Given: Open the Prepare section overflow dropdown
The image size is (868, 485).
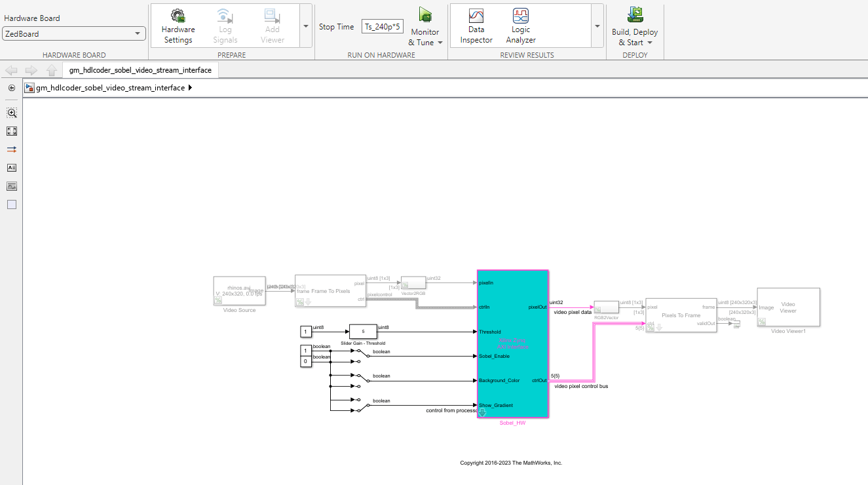Looking at the screenshot, I should [305, 26].
